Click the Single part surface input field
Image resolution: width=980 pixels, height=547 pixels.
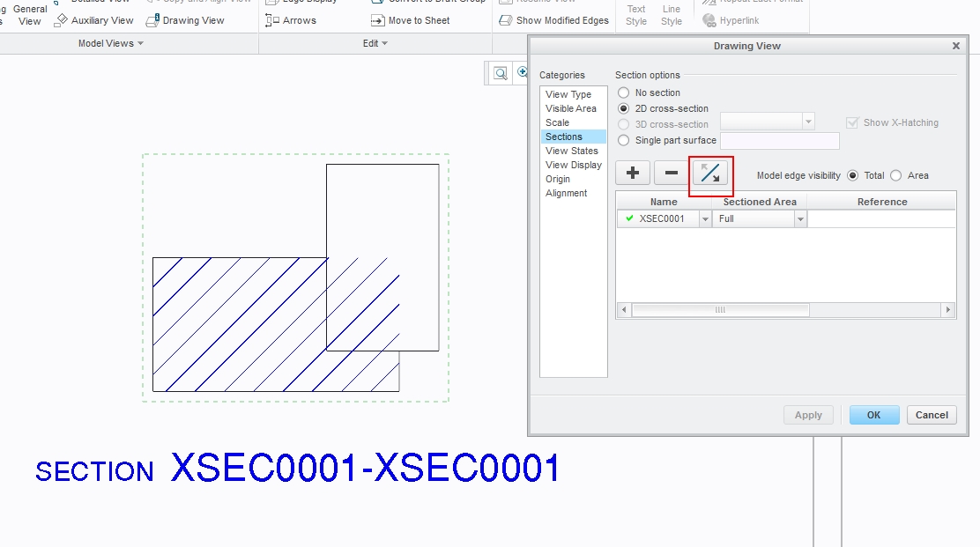[x=779, y=141]
